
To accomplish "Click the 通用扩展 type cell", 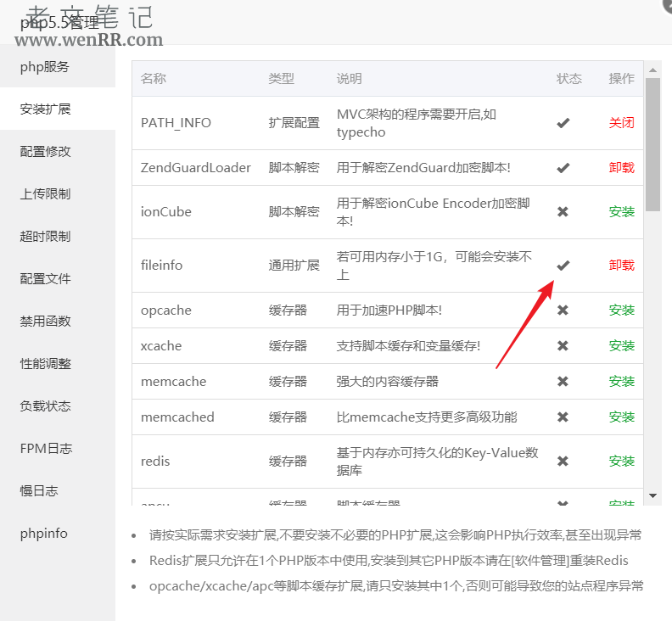I will pos(294,266).
